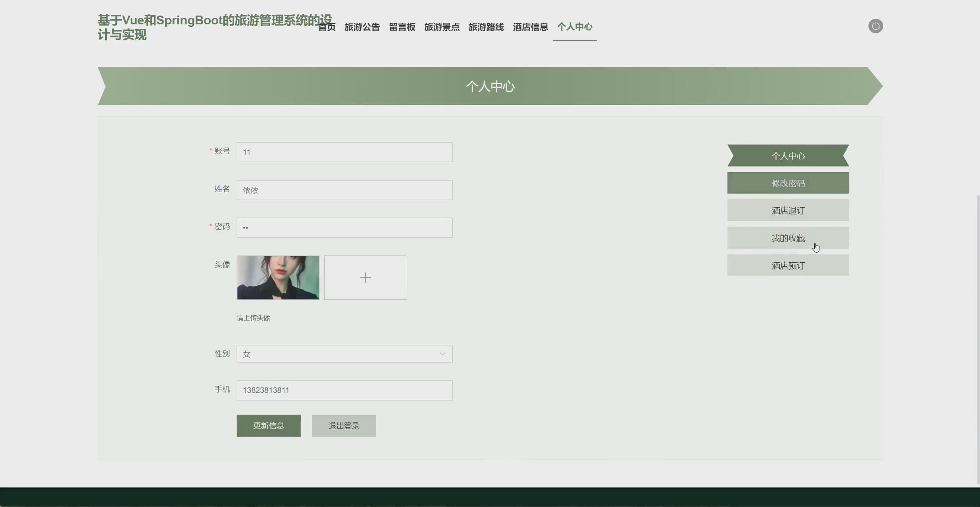Image resolution: width=980 pixels, height=507 pixels.
Task: Switch to the 首页 tab
Action: [326, 27]
